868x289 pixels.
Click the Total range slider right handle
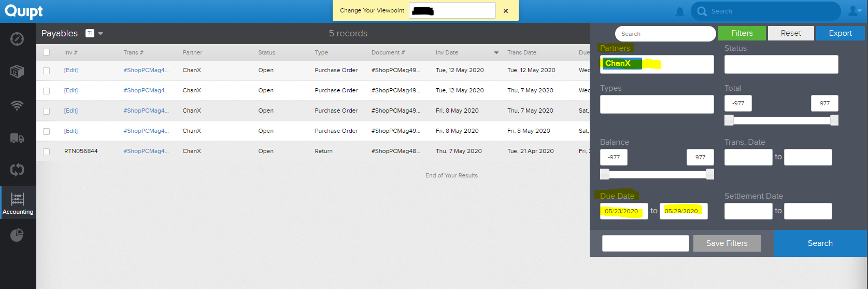point(834,120)
